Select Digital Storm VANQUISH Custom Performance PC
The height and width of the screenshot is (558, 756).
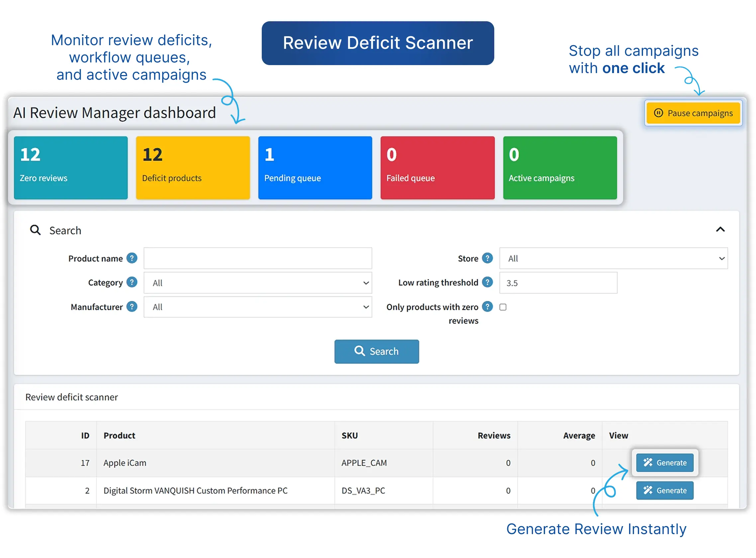(195, 491)
